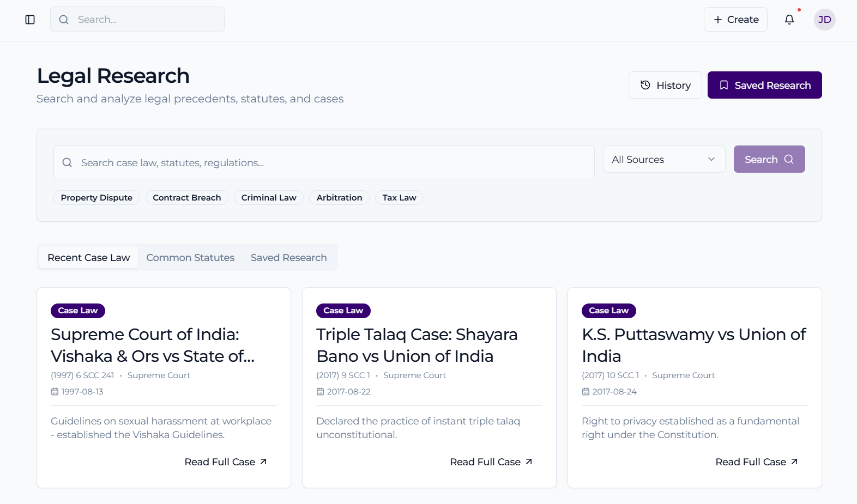Screen dimensions: 857x504
Task: Click the arrow icon on Triple Talaq case
Action: [x=529, y=462]
